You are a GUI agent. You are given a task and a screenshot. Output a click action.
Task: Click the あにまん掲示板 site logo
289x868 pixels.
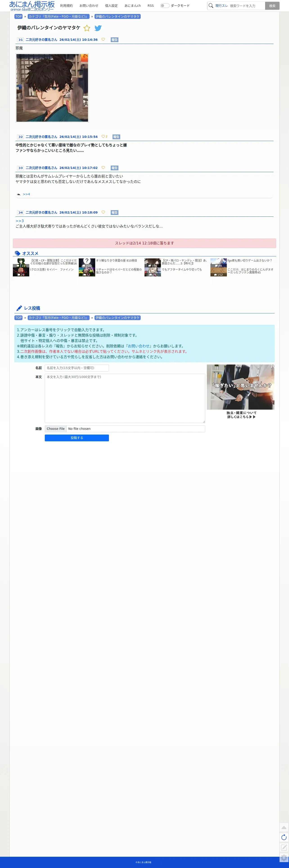(x=32, y=6)
